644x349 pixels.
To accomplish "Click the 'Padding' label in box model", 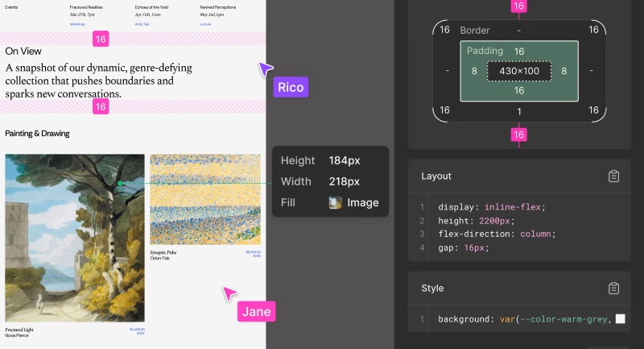I will click(485, 51).
